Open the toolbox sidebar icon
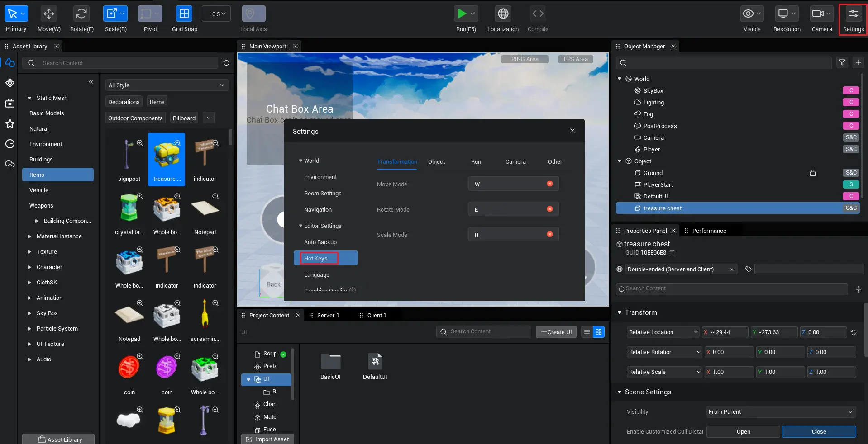The width and height of the screenshot is (868, 444). [10, 103]
